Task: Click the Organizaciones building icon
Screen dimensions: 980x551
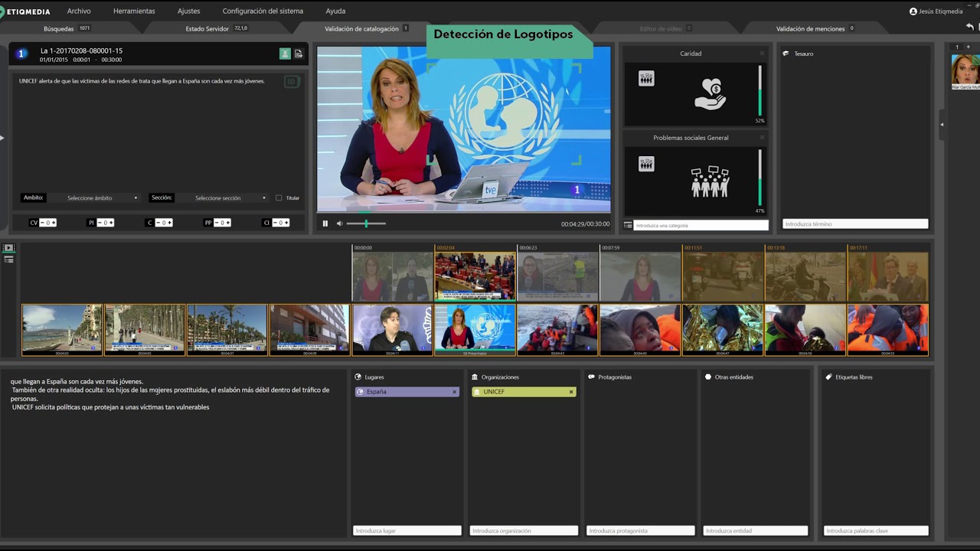Action: 475,377
